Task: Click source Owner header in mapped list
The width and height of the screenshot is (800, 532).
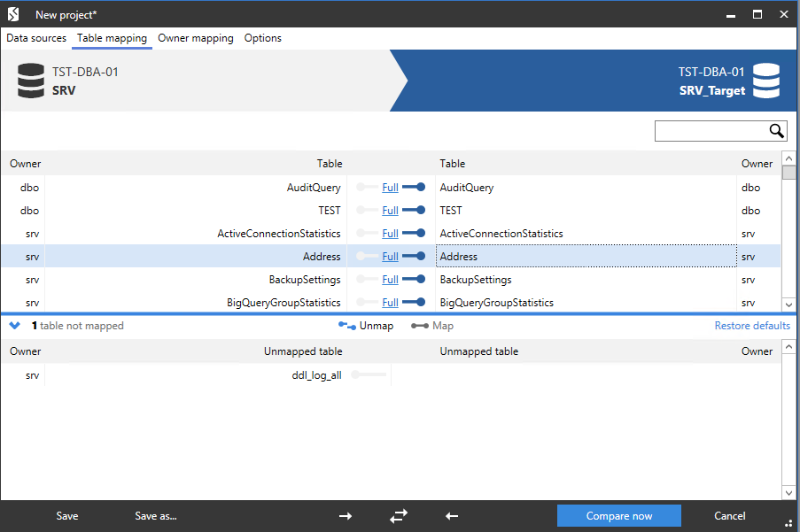Action: pos(25,164)
